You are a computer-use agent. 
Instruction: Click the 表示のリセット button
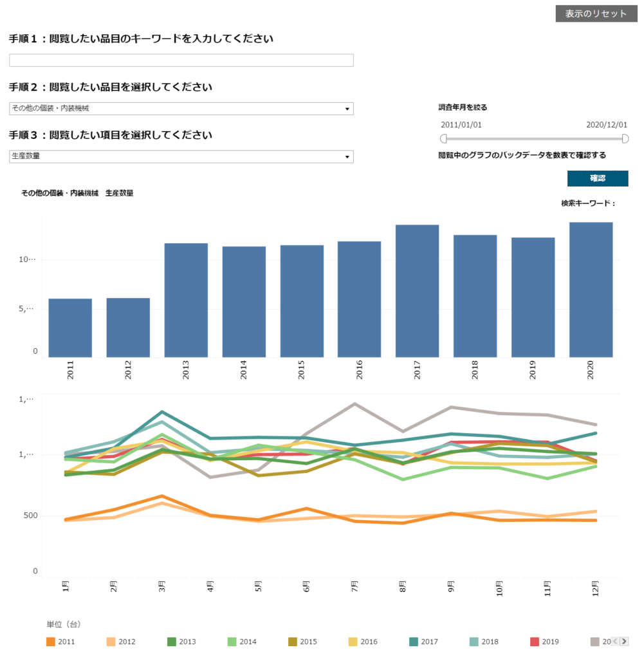596,14
